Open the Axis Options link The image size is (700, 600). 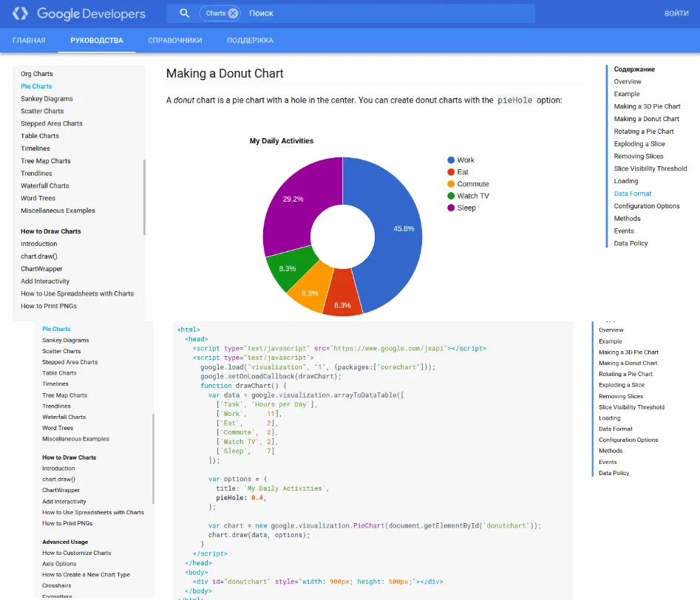pos(59,564)
